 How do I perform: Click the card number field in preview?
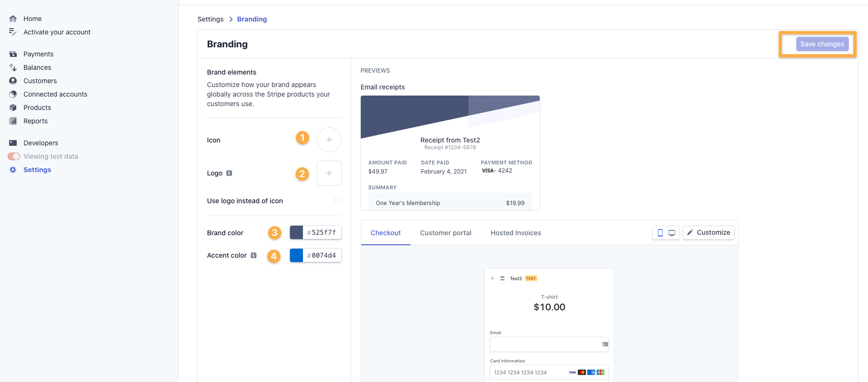(x=549, y=372)
